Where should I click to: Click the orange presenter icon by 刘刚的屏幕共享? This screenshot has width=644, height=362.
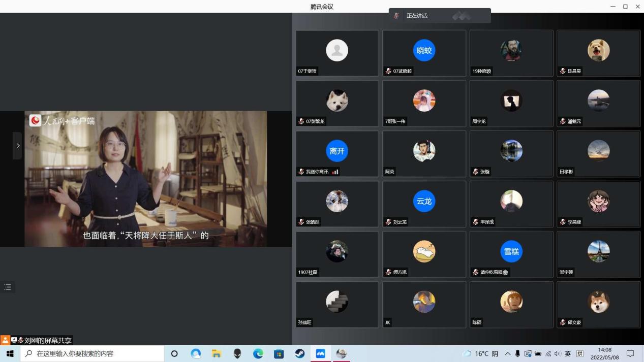point(5,340)
